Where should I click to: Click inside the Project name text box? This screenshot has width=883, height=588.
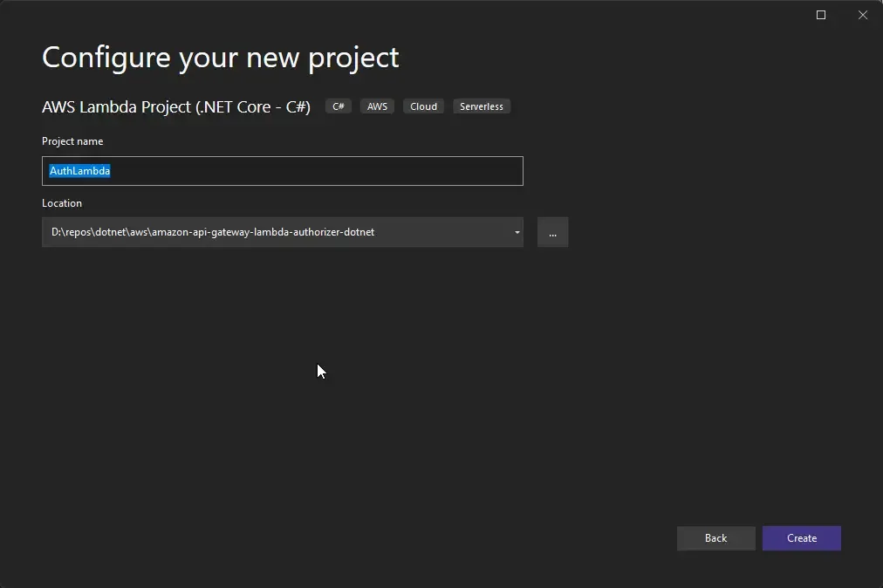282,171
